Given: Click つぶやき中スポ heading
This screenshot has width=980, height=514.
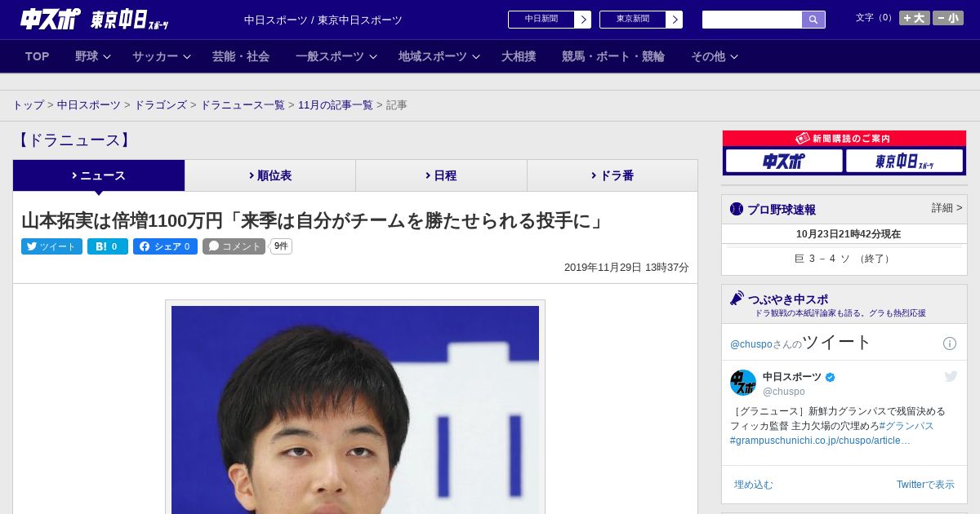Looking at the screenshot, I should (788, 299).
